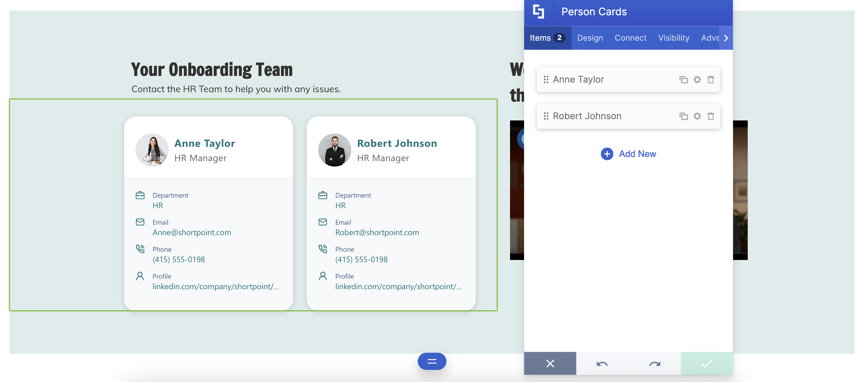
Task: Grab Anne Taylor drag handle
Action: (546, 80)
